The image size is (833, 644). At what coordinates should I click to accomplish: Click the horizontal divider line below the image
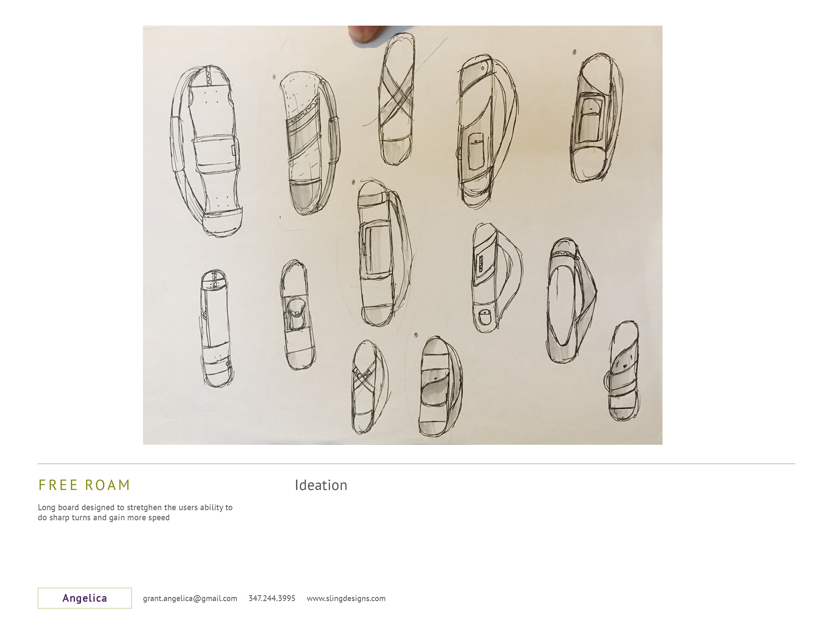tap(416, 463)
